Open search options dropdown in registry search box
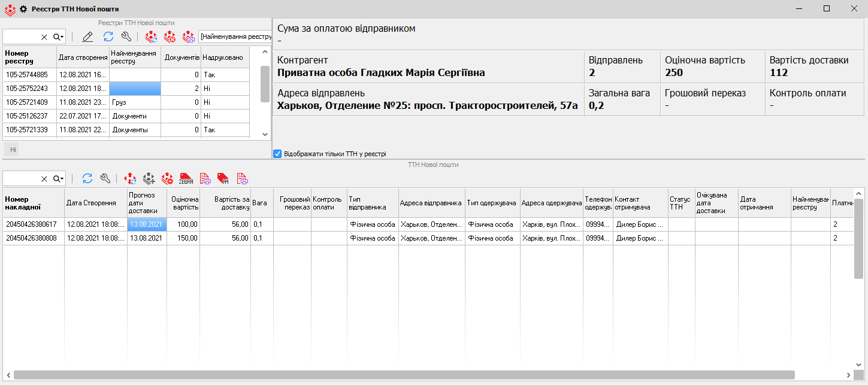 pos(58,37)
